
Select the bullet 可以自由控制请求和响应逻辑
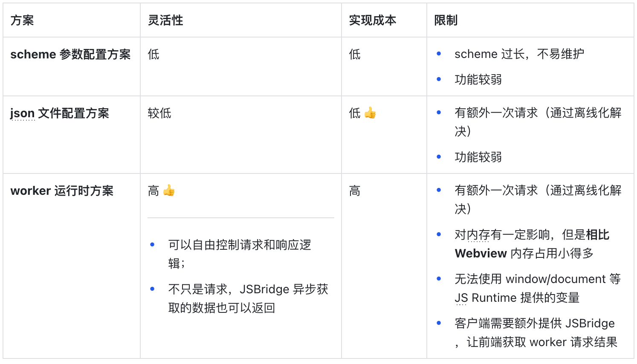pyautogui.click(x=239, y=245)
